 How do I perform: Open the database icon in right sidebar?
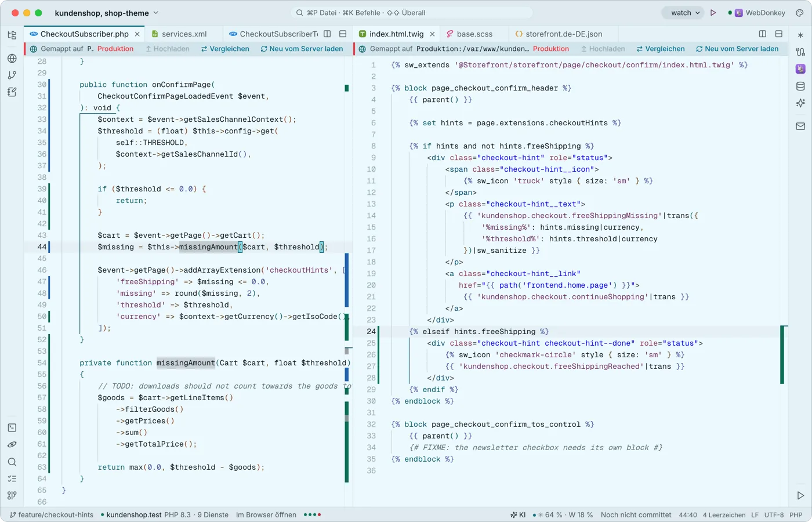pyautogui.click(x=800, y=86)
